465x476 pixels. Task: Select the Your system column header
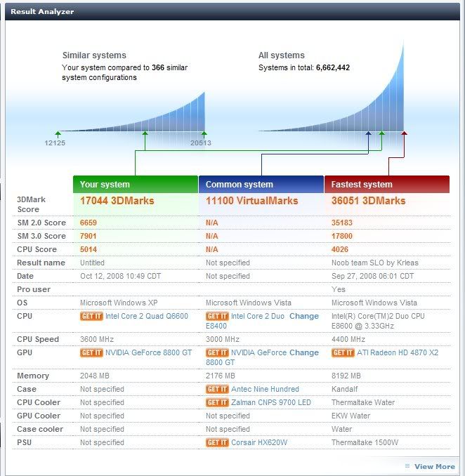[135, 185]
